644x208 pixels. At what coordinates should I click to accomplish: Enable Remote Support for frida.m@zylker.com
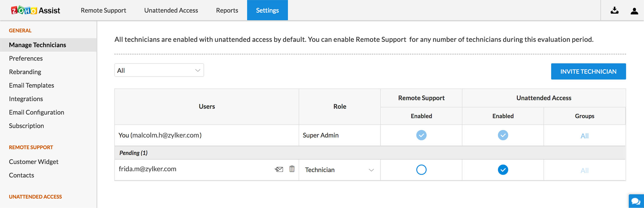click(421, 170)
